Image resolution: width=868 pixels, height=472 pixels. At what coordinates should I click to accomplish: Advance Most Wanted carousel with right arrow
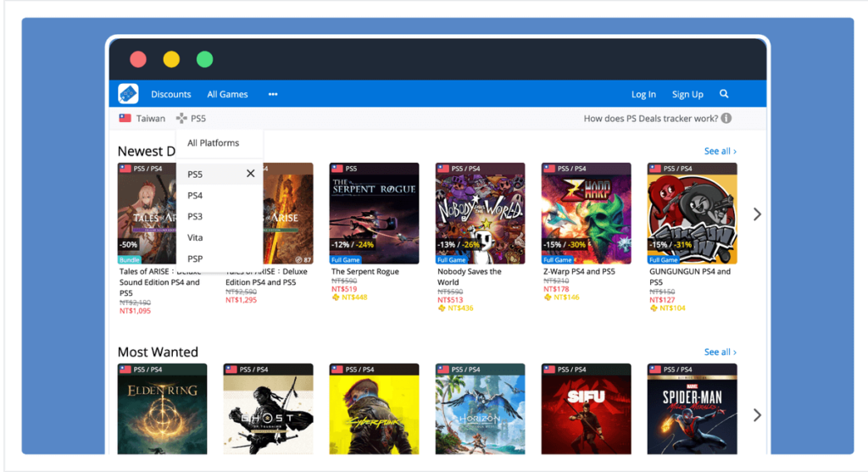pos(757,415)
